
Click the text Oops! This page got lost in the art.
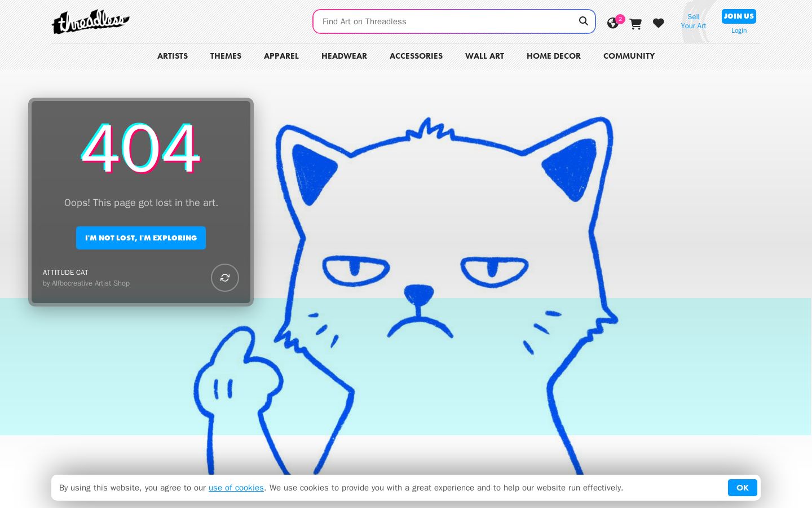click(x=141, y=203)
